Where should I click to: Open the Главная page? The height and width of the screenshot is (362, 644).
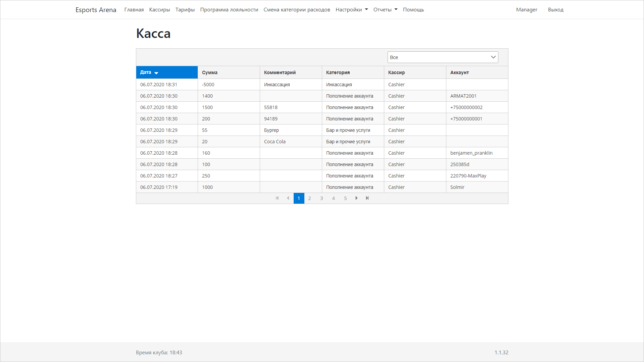pos(134,10)
